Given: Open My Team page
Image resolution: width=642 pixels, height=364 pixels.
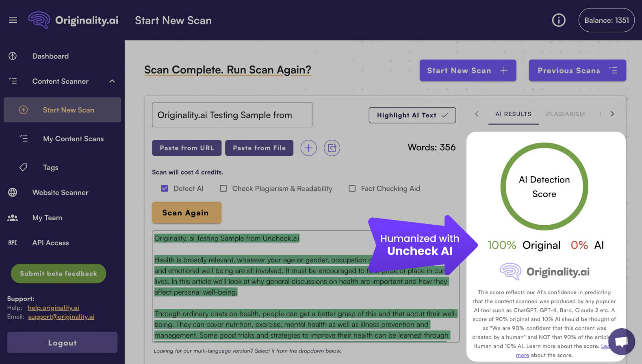Looking at the screenshot, I should pyautogui.click(x=47, y=218).
